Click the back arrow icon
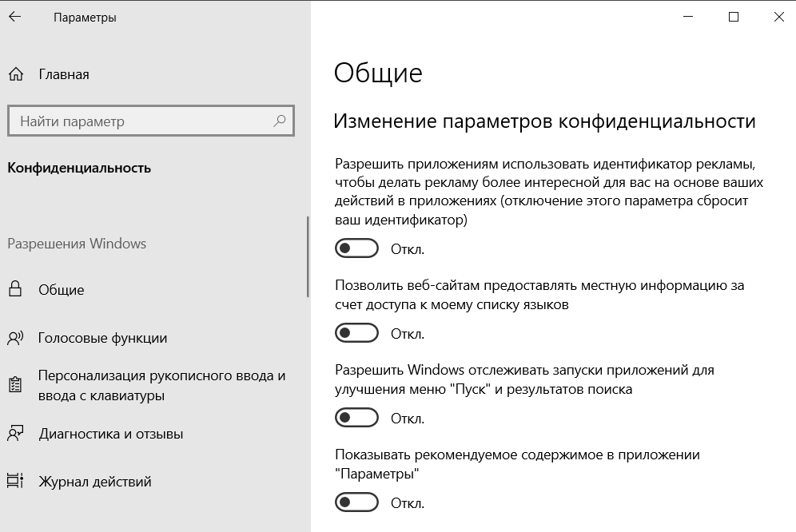Screen dimensions: 796x532 (x=14, y=17)
